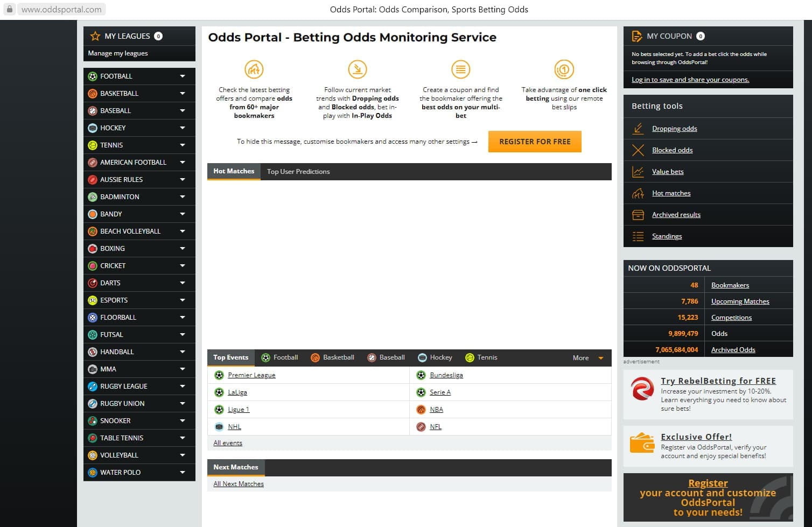
Task: Click the Value bets chart icon
Action: [x=638, y=172]
